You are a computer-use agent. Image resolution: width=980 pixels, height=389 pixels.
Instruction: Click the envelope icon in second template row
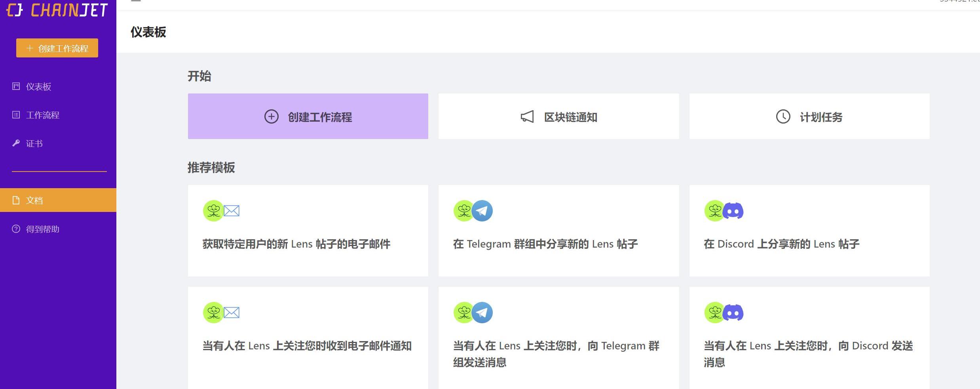click(232, 313)
